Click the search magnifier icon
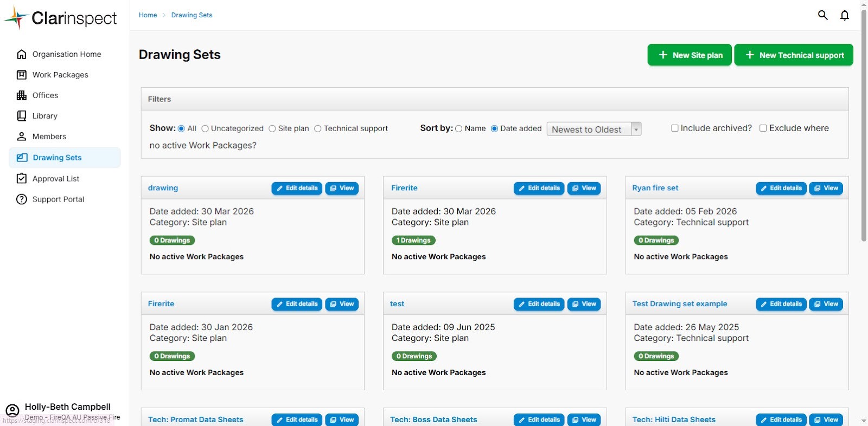 coord(822,15)
